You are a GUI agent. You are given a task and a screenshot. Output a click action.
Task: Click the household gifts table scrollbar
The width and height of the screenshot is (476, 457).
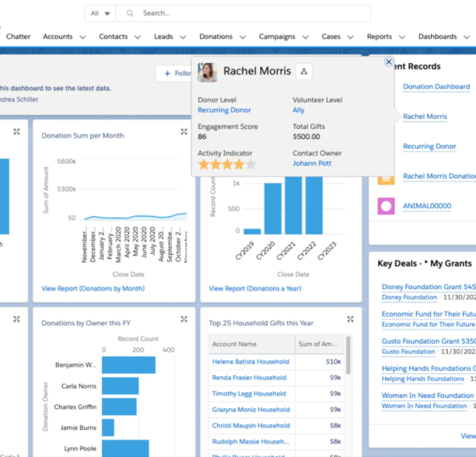(x=348, y=355)
